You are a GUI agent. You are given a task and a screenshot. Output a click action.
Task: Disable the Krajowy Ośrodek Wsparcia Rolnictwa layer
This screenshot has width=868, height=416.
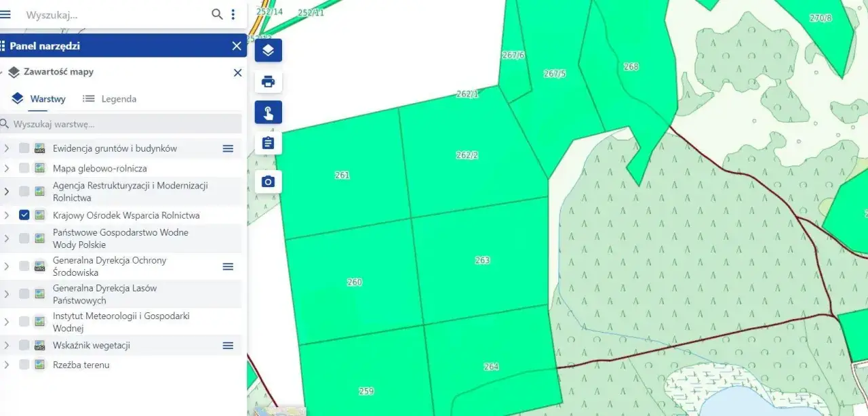click(x=24, y=215)
